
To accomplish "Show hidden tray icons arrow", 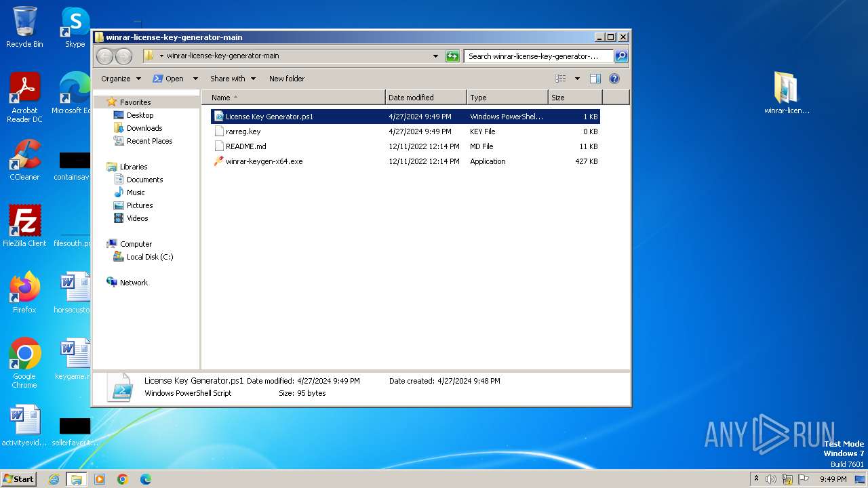I will (756, 479).
